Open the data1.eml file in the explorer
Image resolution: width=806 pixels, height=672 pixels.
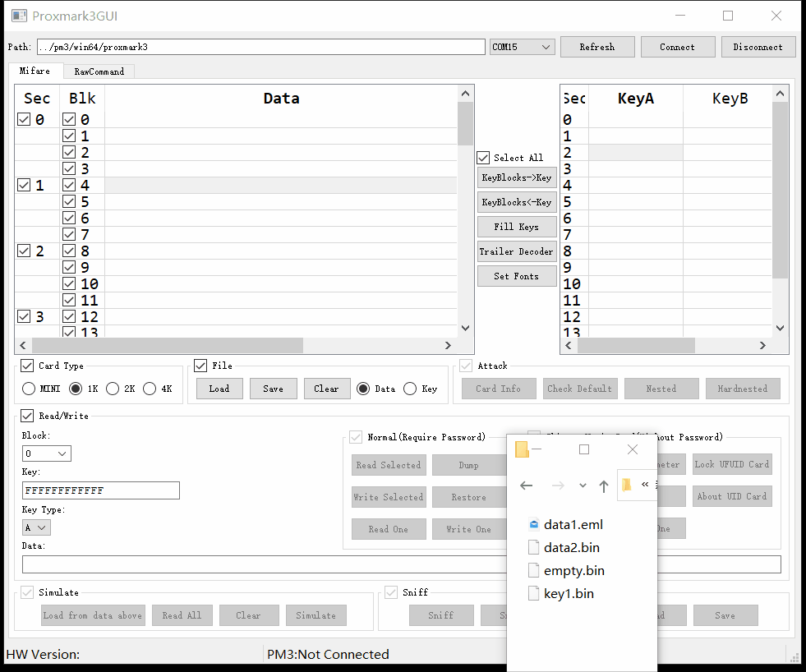573,524
